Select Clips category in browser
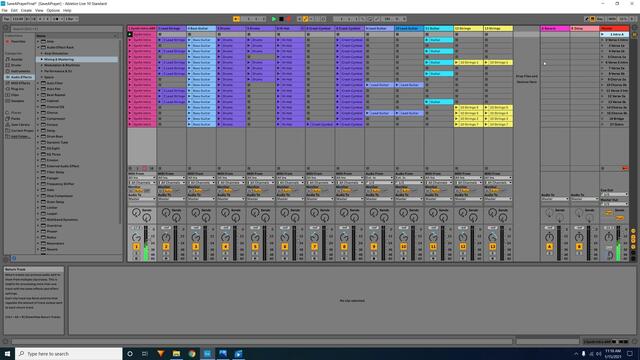 click(16, 95)
